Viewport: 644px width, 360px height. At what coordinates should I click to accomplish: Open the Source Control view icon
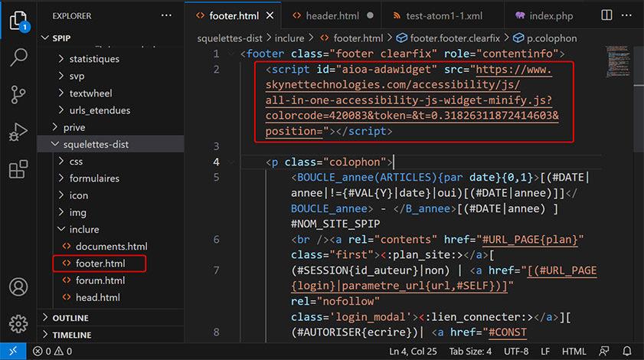[x=18, y=94]
